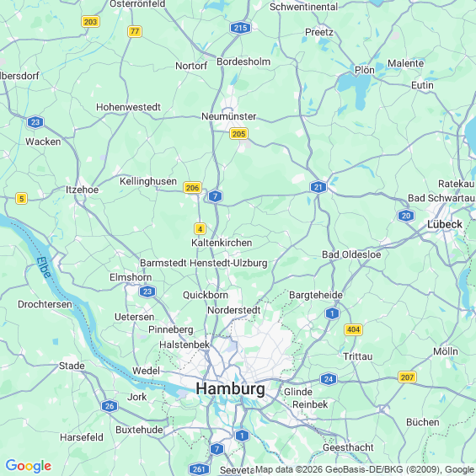Click the map data attribution text
Image resolution: width=476 pixels, height=476 pixels.
pos(365,469)
